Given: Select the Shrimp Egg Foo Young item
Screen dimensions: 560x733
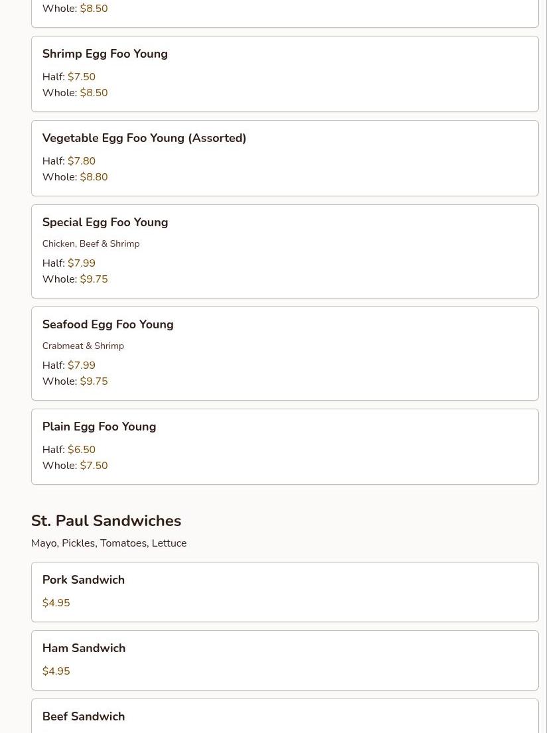Looking at the screenshot, I should pos(105,54).
